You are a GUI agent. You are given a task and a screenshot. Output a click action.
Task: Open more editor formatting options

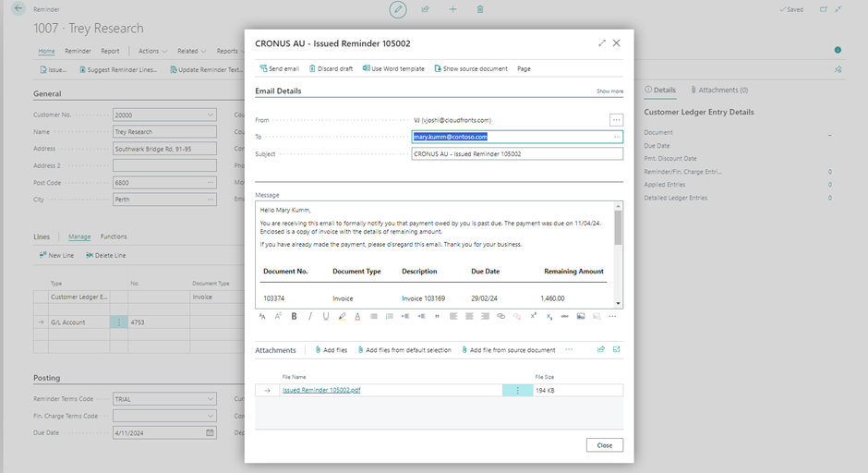point(612,316)
